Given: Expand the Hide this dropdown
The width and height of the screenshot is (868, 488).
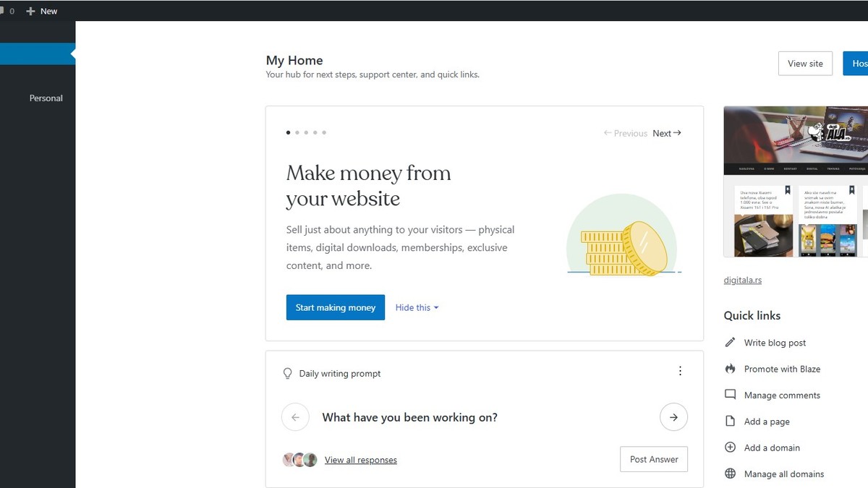Looking at the screenshot, I should pos(417,307).
